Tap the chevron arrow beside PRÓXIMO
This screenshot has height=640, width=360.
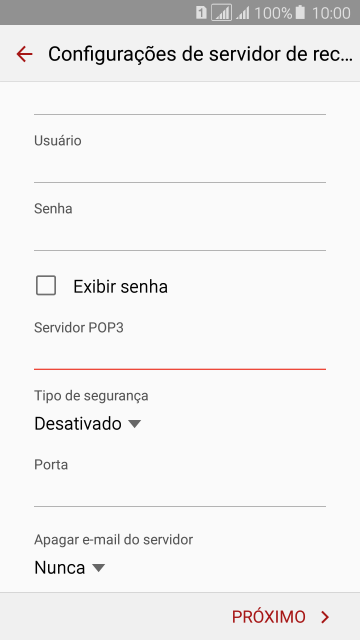tap(325, 617)
